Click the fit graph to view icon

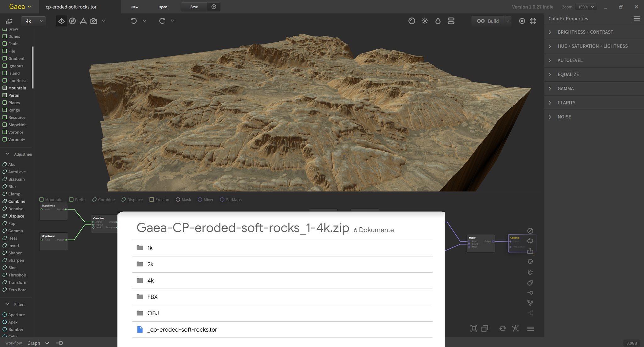click(x=474, y=328)
